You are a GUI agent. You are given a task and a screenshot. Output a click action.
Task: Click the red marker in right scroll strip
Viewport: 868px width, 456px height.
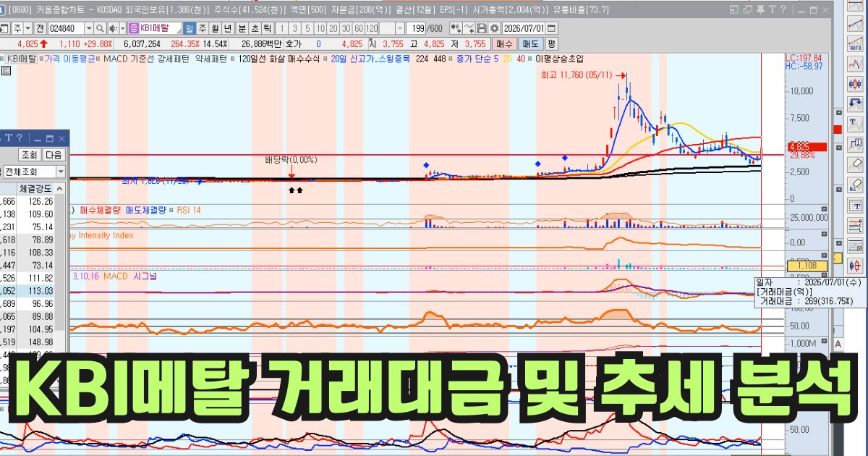[x=838, y=130]
